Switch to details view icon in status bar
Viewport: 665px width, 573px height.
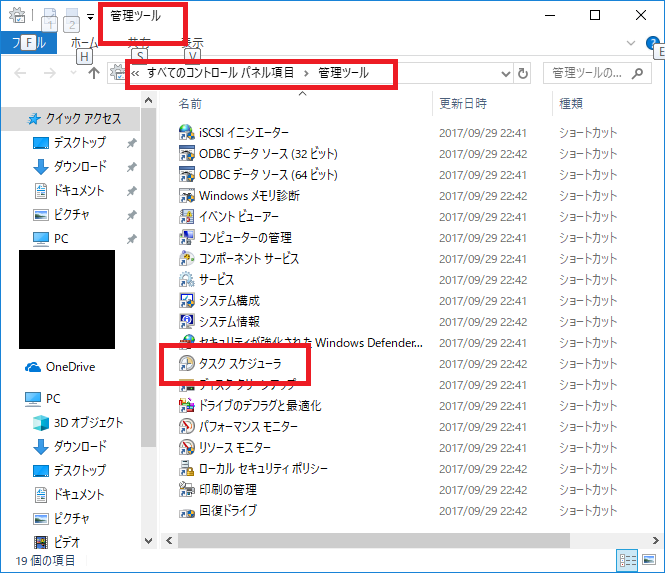pyautogui.click(x=628, y=560)
